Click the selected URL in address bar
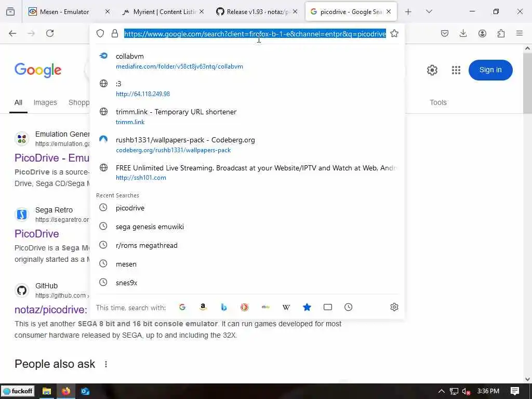532x399 pixels. click(x=255, y=34)
